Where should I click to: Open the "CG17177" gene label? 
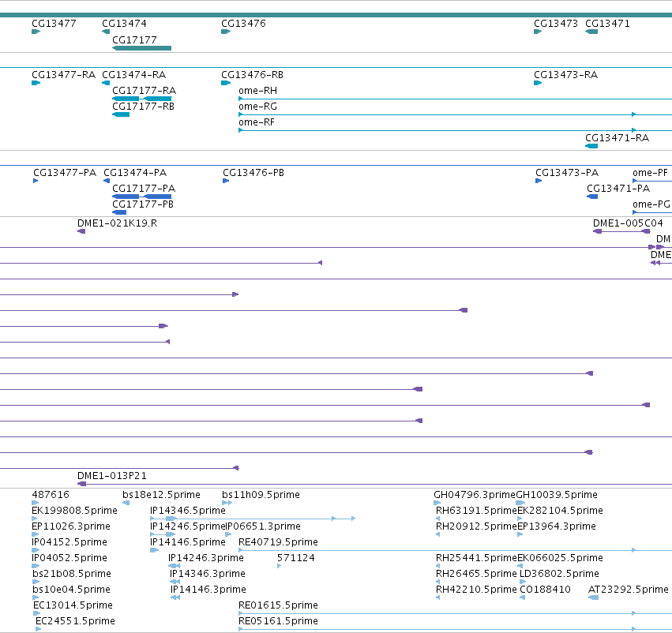tap(134, 39)
